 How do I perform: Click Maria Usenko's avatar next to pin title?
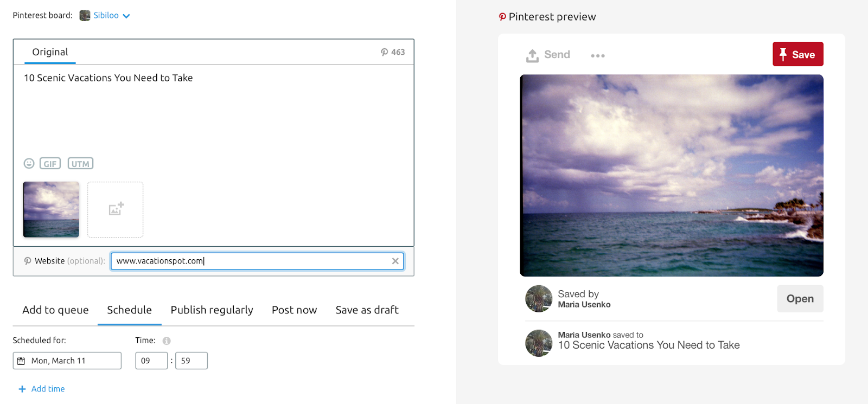[539, 343]
